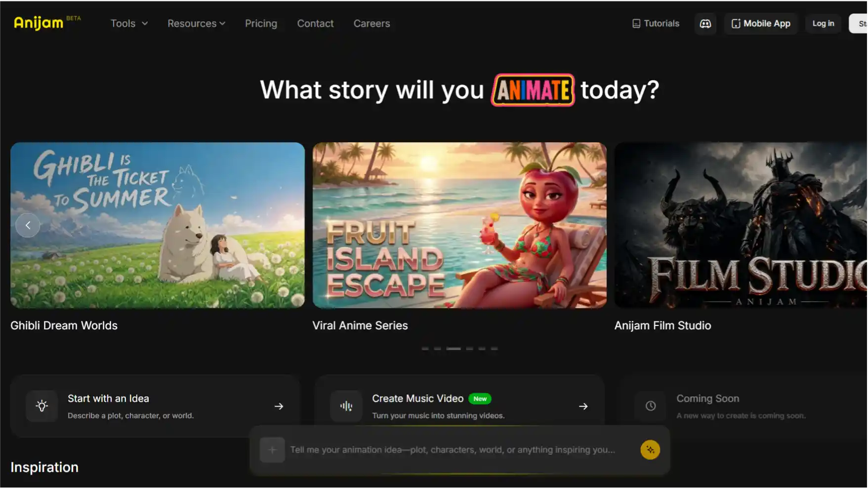
Task: Click the music waveform icon
Action: click(x=346, y=406)
